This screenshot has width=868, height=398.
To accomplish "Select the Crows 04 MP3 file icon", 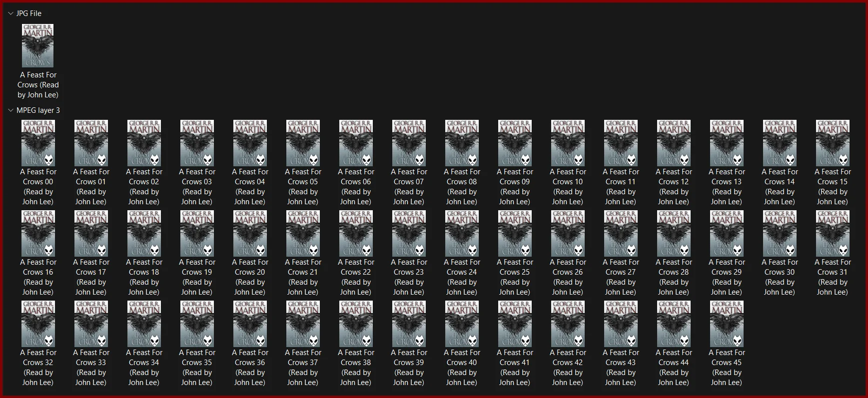I will point(250,143).
